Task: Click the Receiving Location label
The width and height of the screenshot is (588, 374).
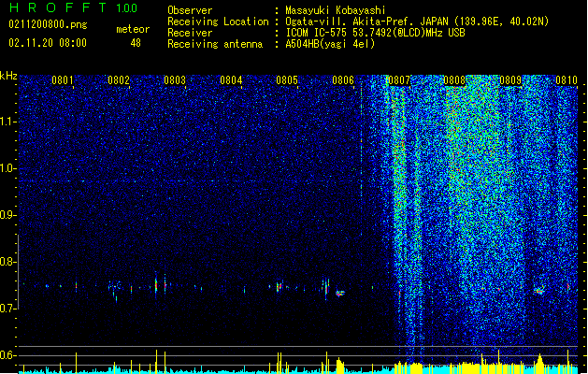Action: (x=218, y=22)
